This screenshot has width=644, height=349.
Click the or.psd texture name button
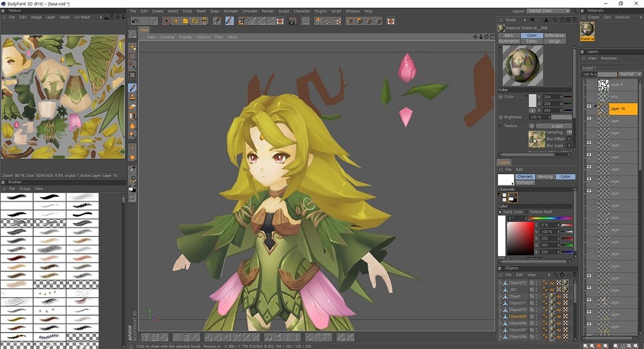click(x=554, y=126)
